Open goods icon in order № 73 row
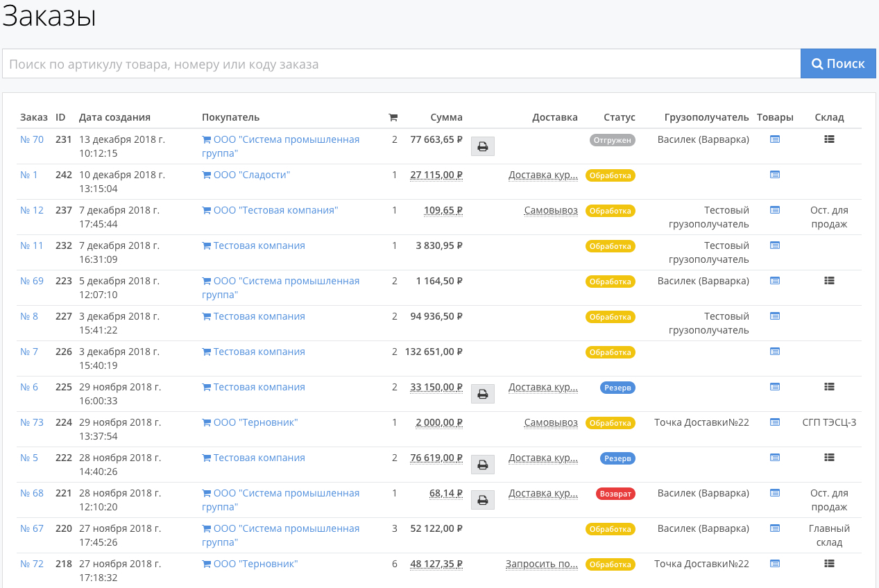The image size is (879, 588). tap(775, 422)
